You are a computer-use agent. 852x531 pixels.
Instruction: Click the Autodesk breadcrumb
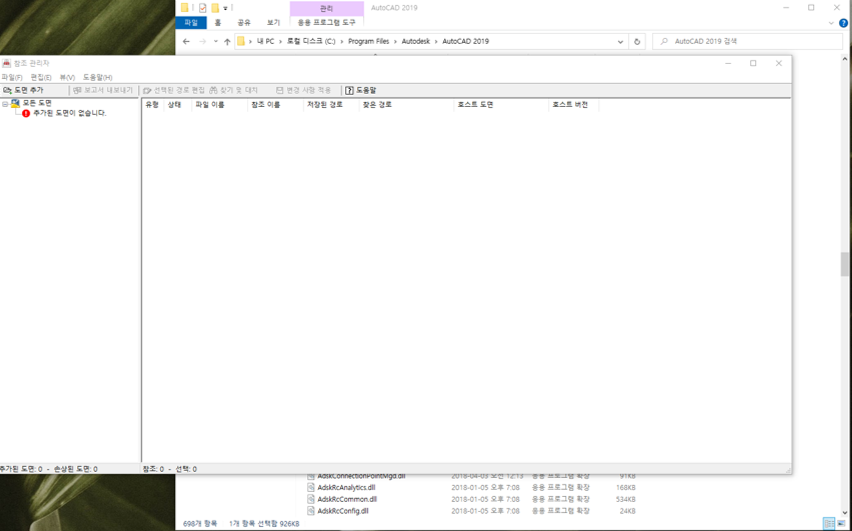pyautogui.click(x=416, y=41)
